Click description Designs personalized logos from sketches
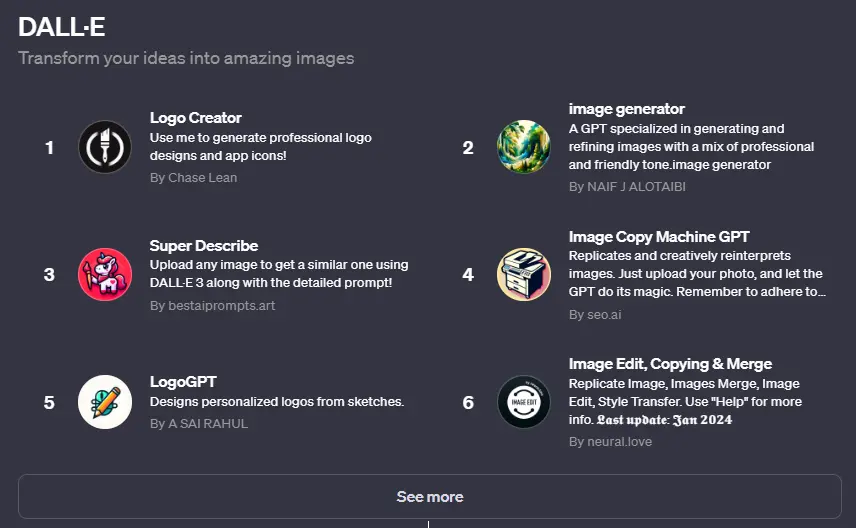This screenshot has height=528, width=856. (x=277, y=402)
